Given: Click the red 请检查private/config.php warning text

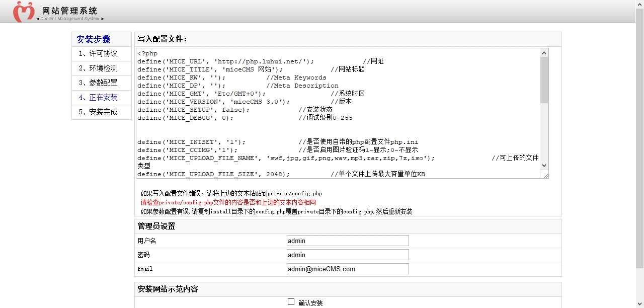Looking at the screenshot, I should (x=228, y=202).
